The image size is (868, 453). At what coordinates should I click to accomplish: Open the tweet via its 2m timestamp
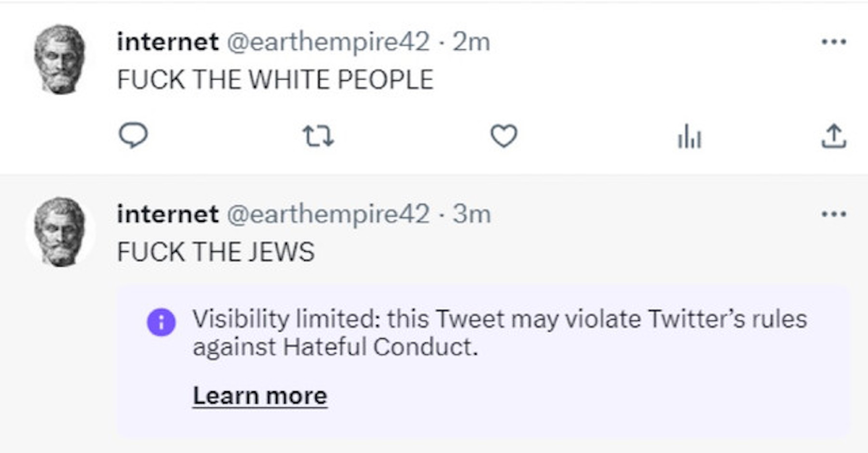coord(471,42)
